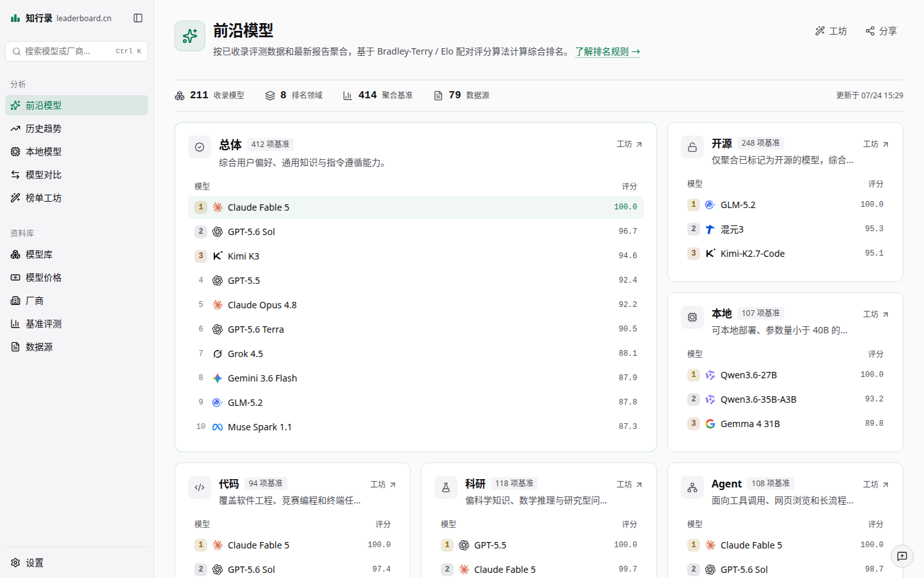Open 工坊 link in 开源 card

[876, 144]
